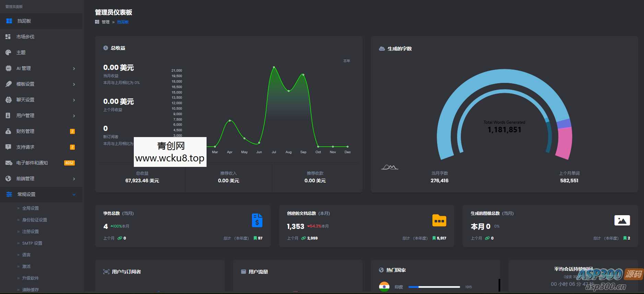Viewport: 644px width, 294px height.
Task: Open the 市场步伐 menu item
Action: [x=25, y=37]
